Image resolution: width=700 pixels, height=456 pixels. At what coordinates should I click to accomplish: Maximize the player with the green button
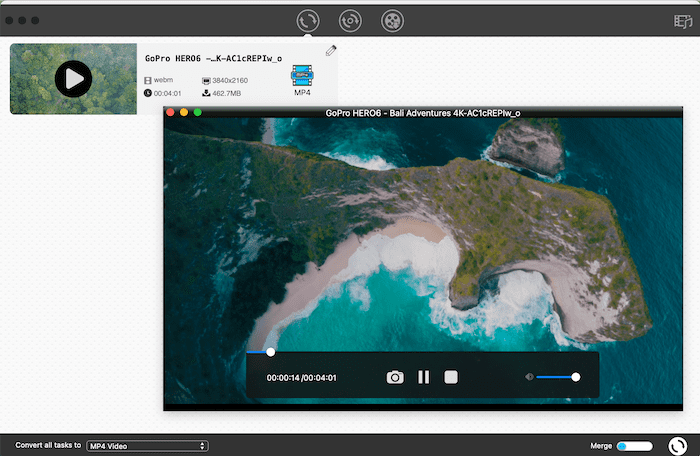197,113
